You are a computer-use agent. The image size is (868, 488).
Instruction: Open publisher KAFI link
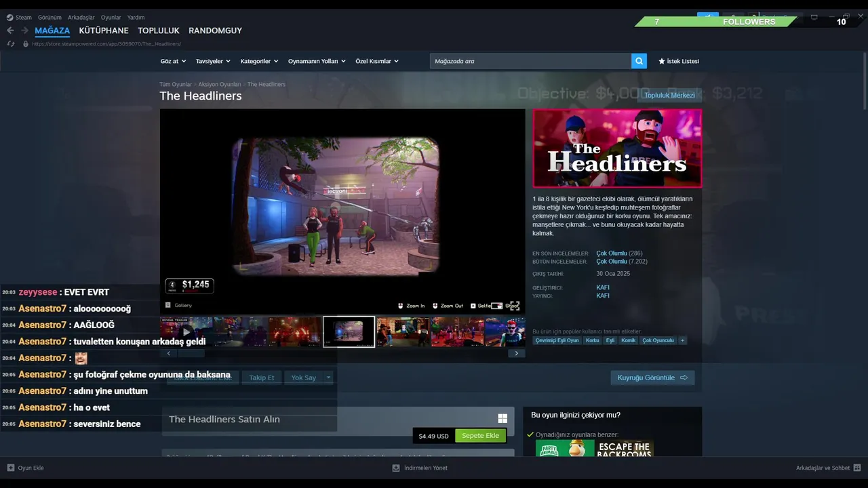[x=603, y=296]
